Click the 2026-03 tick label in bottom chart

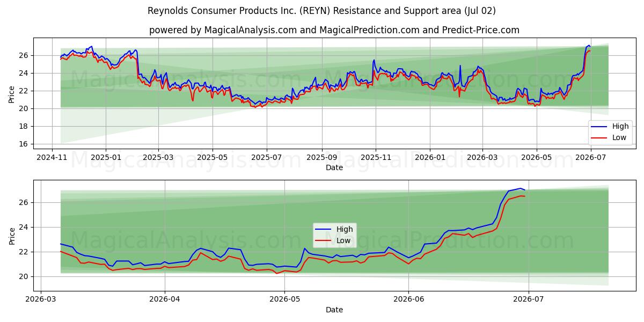coord(41,300)
